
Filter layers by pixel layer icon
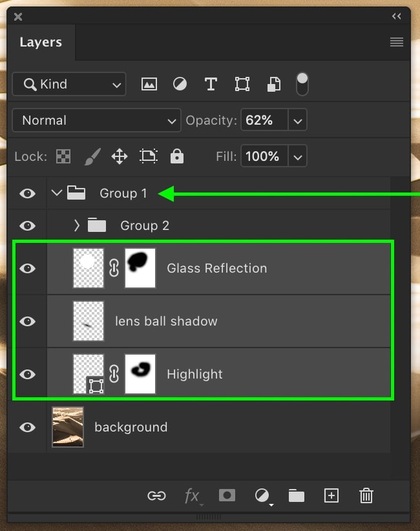point(149,84)
